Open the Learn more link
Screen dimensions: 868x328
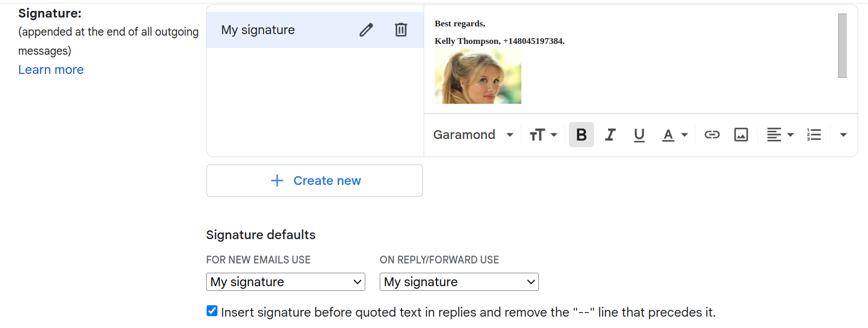click(x=51, y=70)
